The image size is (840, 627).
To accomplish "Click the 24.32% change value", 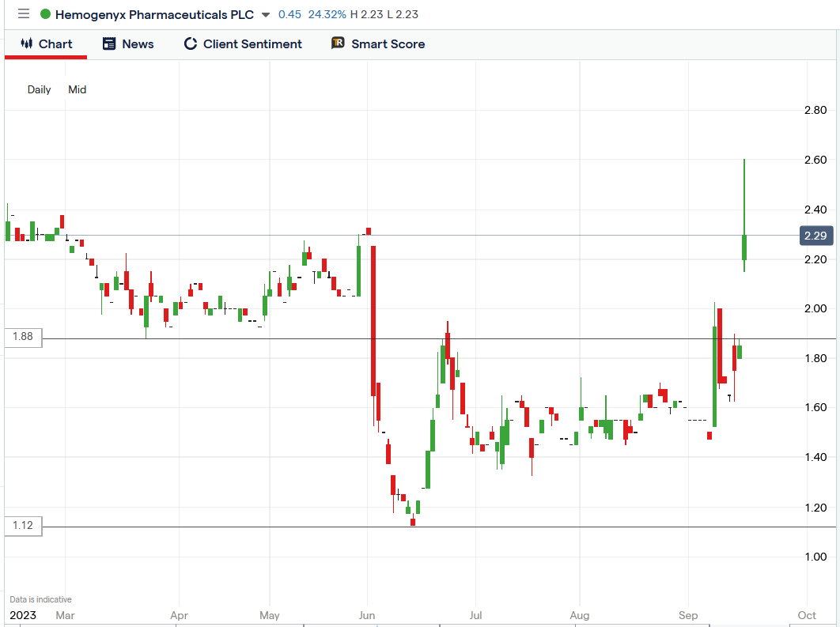I will pos(327,14).
